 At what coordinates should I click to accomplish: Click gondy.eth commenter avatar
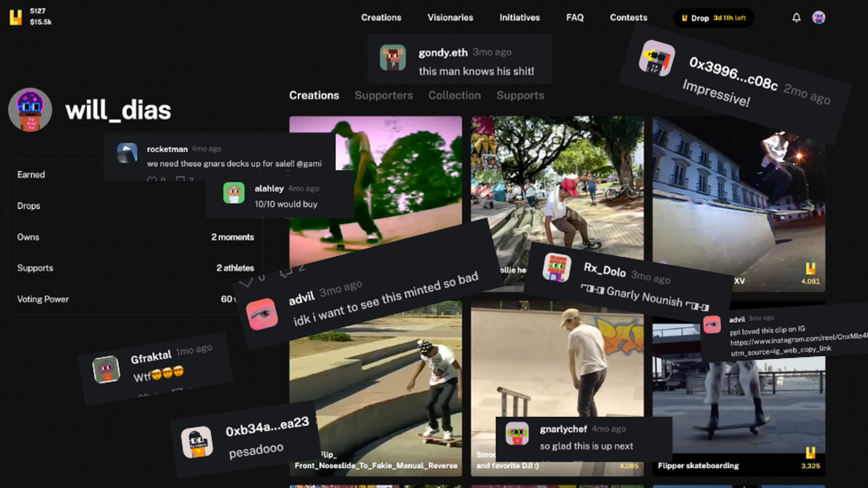[393, 58]
